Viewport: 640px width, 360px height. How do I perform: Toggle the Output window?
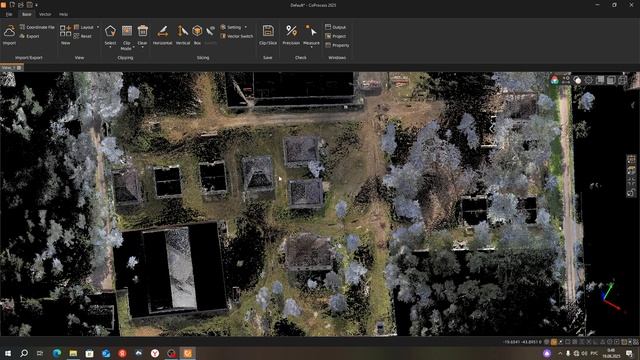[336, 27]
